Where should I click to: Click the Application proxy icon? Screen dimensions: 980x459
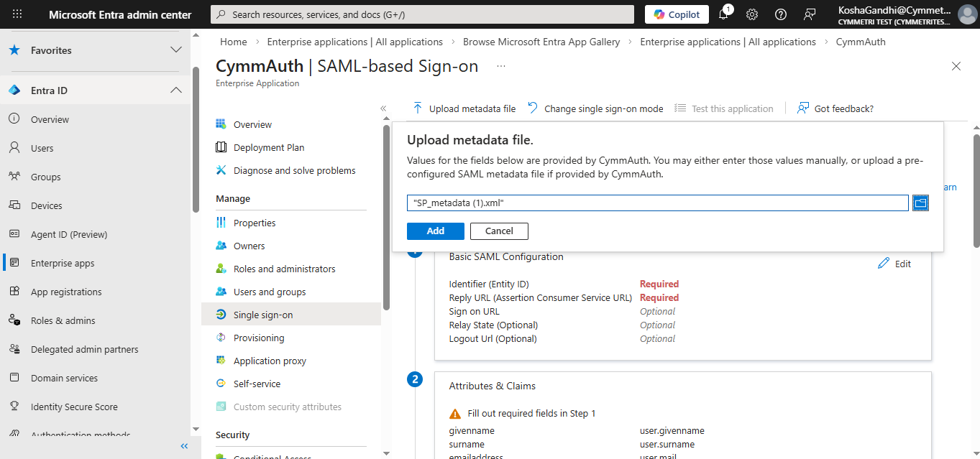coord(221,361)
